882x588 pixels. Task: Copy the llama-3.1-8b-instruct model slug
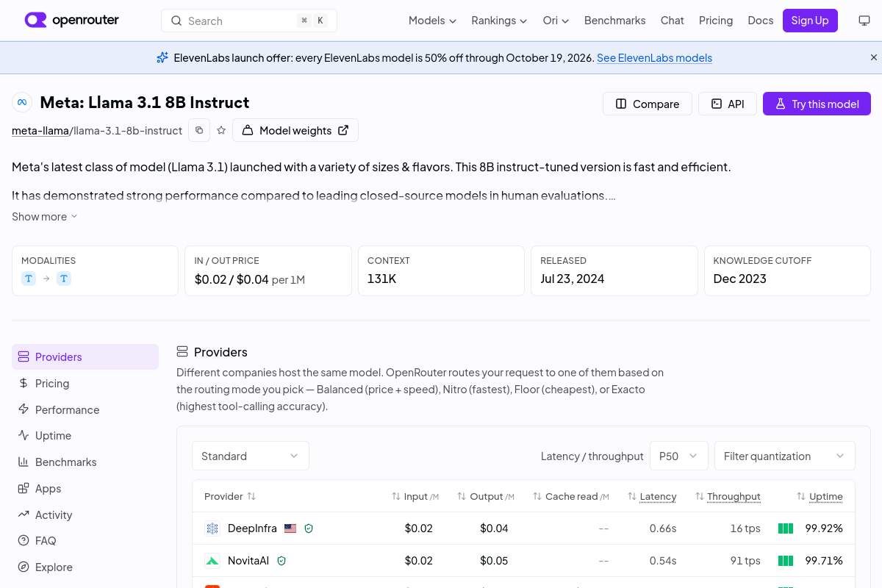[199, 130]
